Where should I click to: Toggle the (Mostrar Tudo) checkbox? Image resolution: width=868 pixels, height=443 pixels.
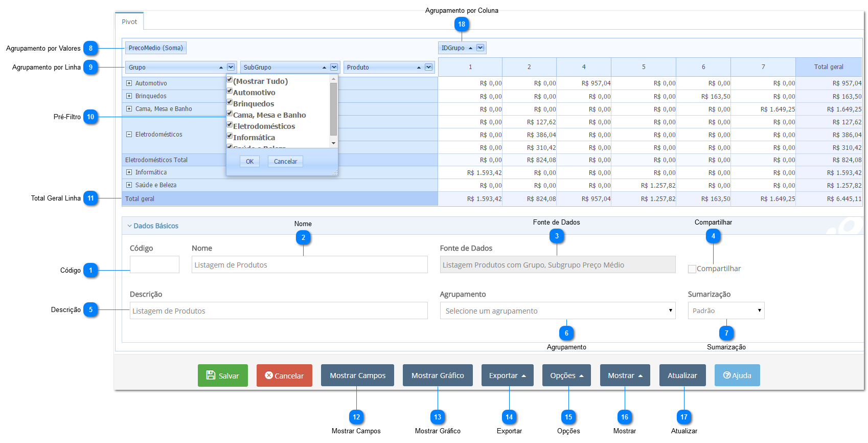point(230,80)
